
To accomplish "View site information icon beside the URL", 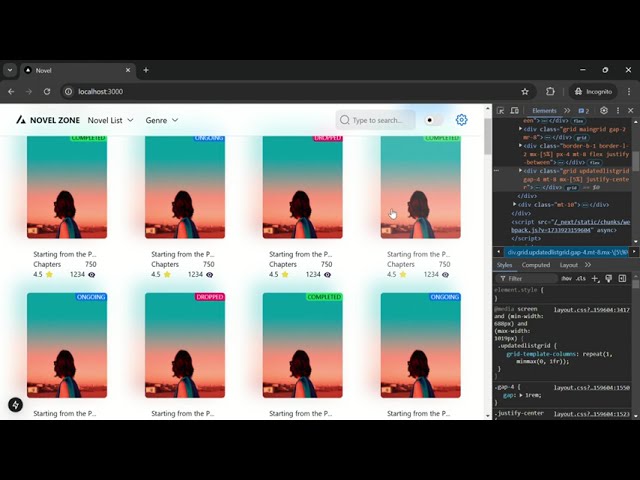I will tap(69, 91).
